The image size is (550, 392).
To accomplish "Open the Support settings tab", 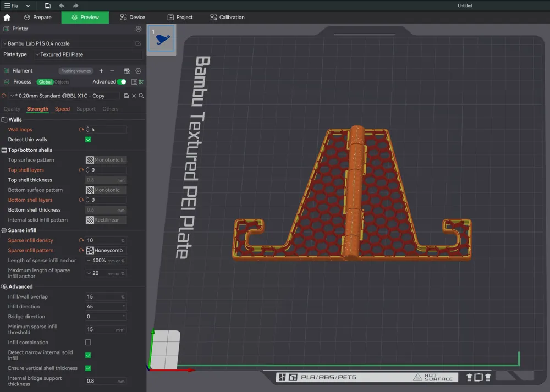I will [x=86, y=109].
